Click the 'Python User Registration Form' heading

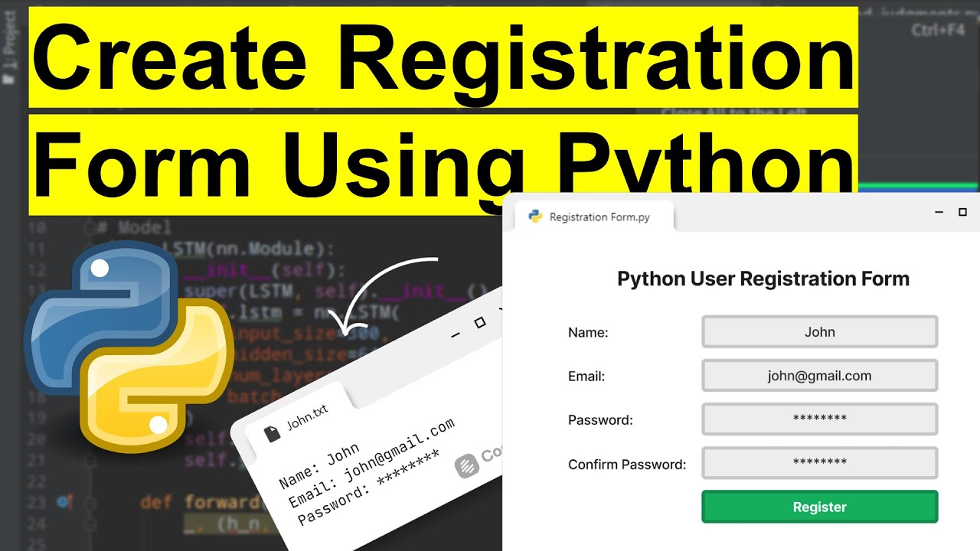click(763, 279)
